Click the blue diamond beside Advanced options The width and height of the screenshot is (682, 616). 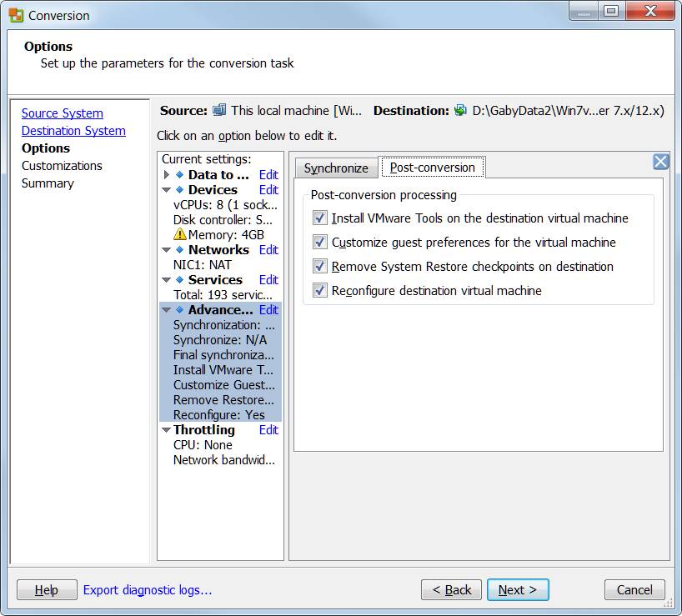click(179, 310)
